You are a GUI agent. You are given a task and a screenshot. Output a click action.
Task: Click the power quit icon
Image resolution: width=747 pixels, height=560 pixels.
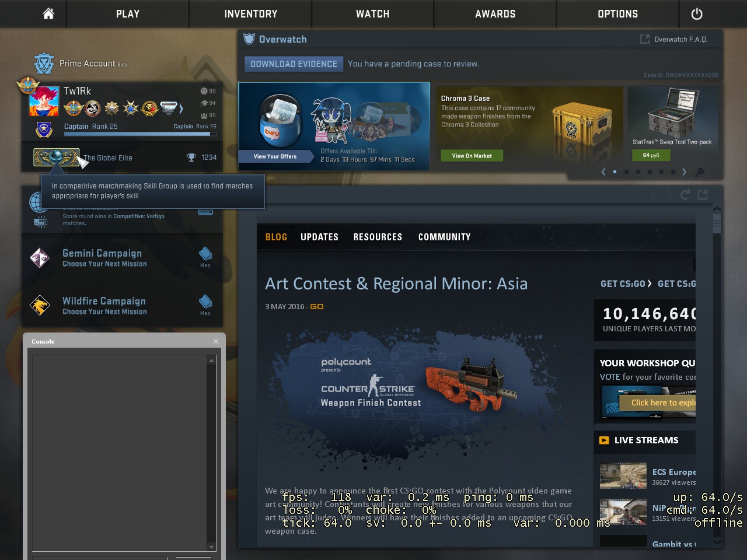(x=697, y=14)
